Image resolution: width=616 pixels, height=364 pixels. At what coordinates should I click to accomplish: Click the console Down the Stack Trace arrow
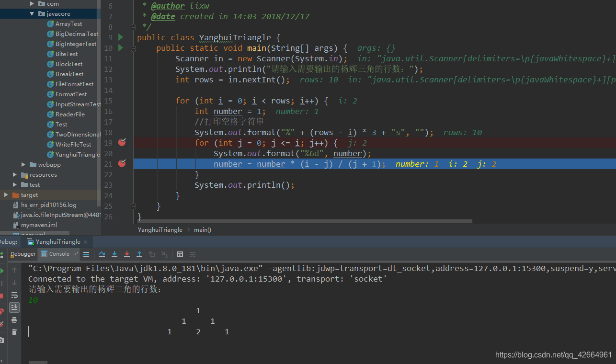[x=14, y=283]
